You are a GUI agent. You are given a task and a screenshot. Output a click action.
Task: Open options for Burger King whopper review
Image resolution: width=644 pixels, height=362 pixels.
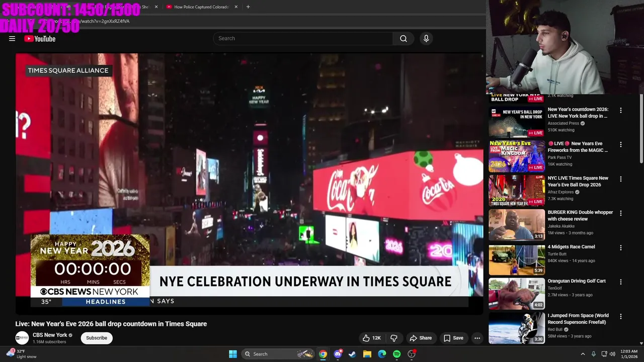click(620, 213)
